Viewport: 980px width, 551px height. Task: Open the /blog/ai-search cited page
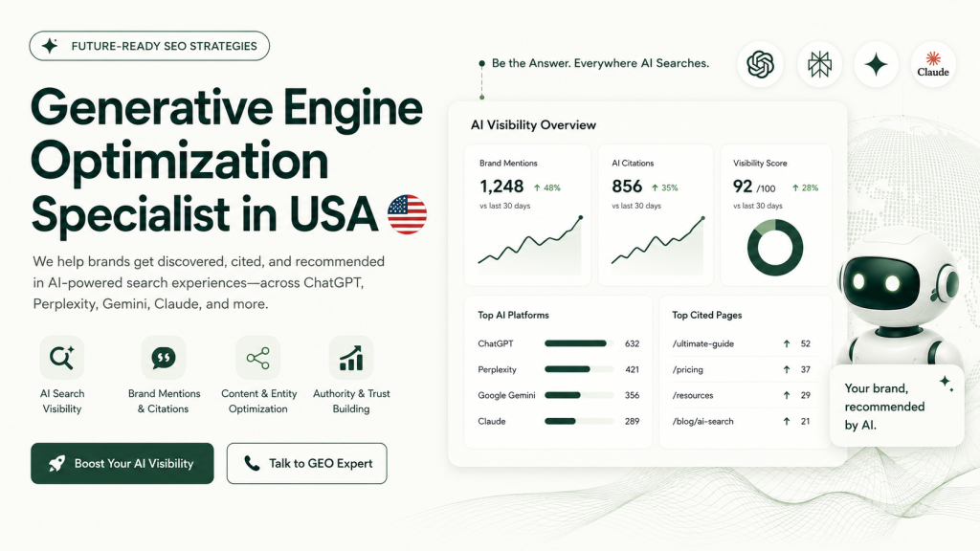[x=703, y=421]
